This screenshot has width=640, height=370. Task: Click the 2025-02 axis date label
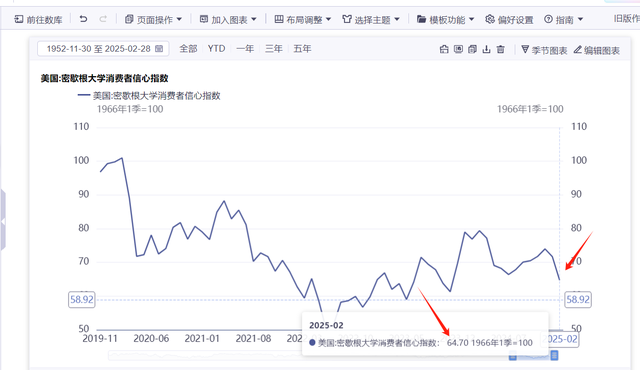pyautogui.click(x=560, y=339)
